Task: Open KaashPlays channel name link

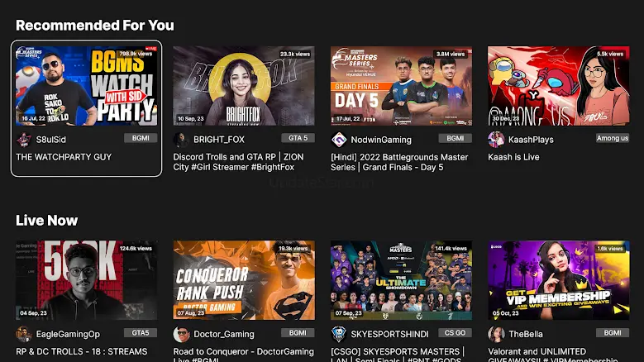Action: click(531, 140)
